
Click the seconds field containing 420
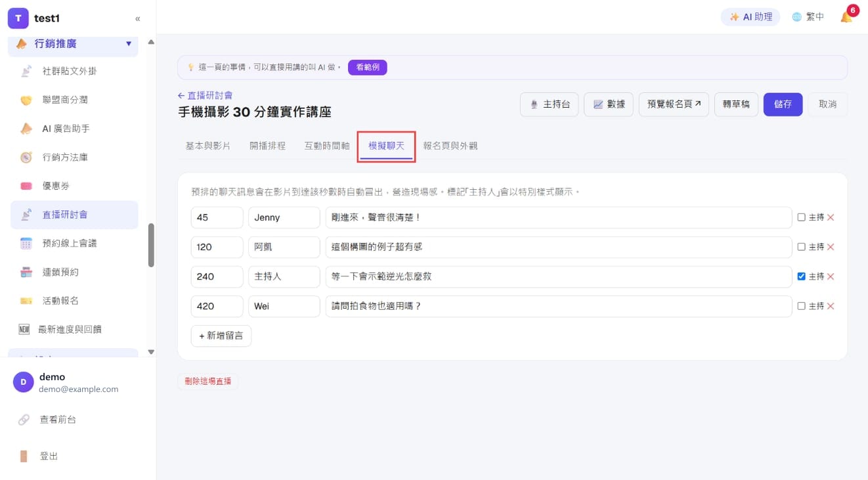point(217,306)
